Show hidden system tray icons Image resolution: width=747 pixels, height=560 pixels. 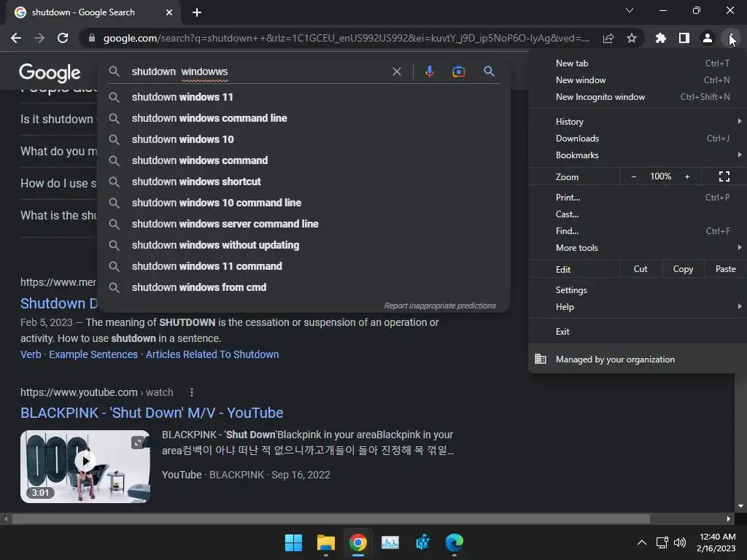click(x=642, y=542)
